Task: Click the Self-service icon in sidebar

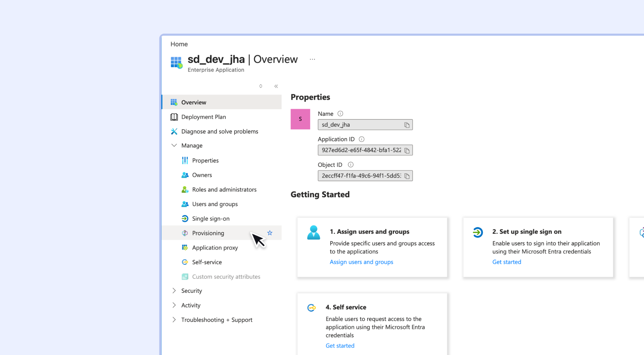Action: pos(185,262)
